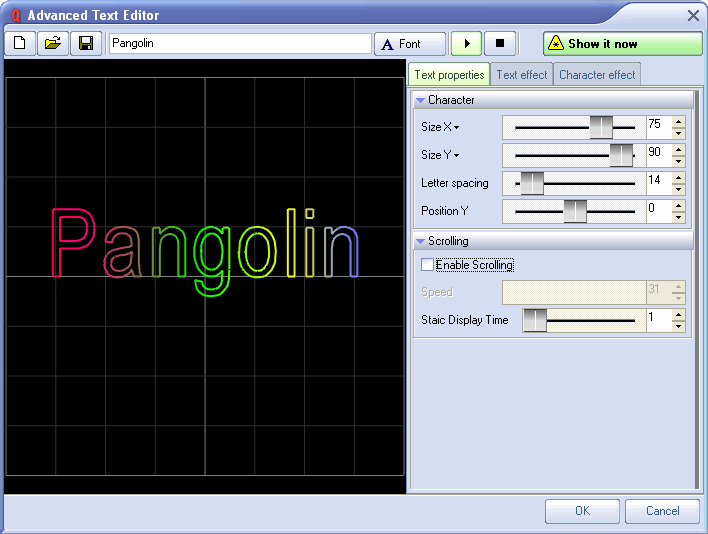Open the Font chooser
The image size is (708, 534).
click(x=410, y=44)
